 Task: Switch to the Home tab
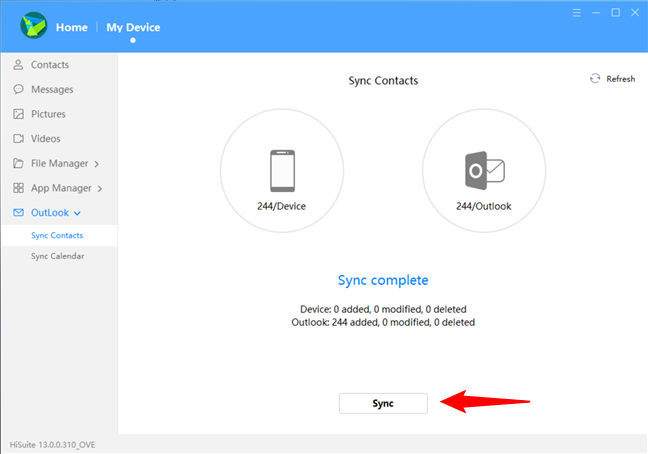(72, 27)
